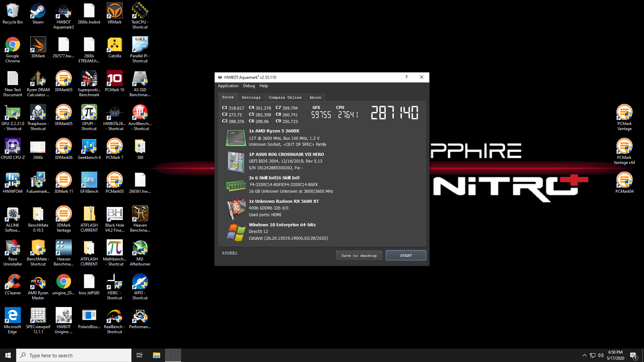Select the Parallel PI shortcut icon
Viewport: 644px width, 362px height.
click(140, 50)
